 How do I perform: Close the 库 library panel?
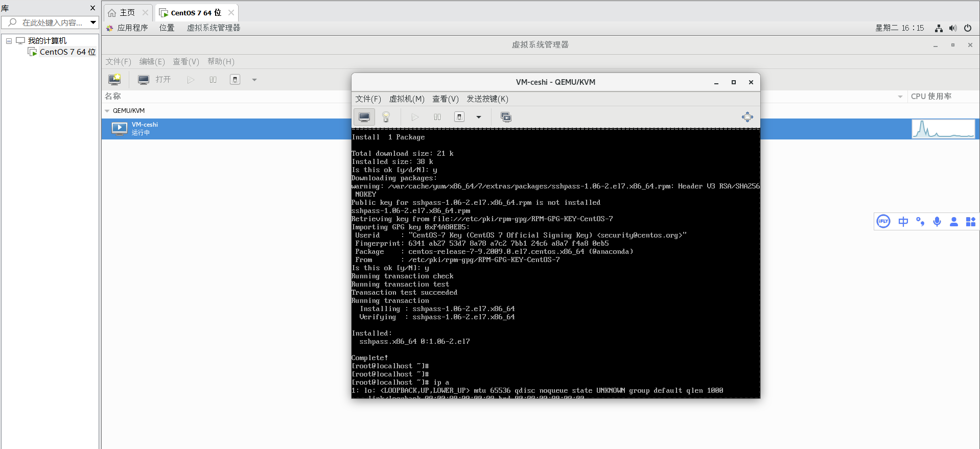92,8
